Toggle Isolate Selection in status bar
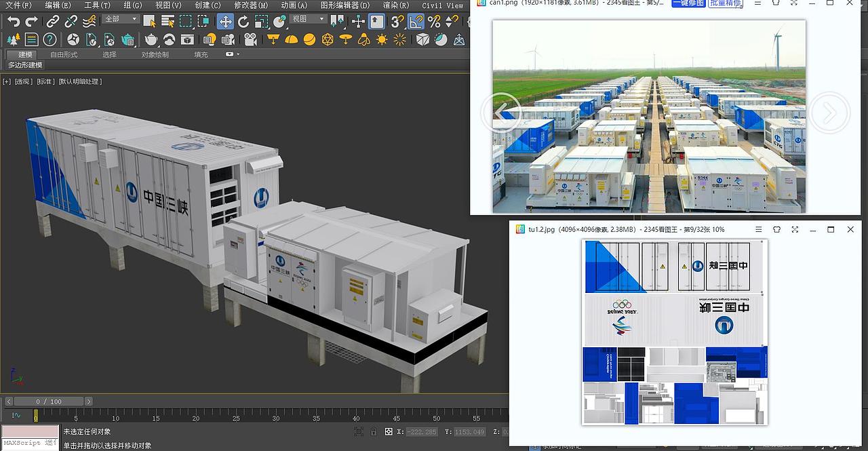 [x=358, y=431]
